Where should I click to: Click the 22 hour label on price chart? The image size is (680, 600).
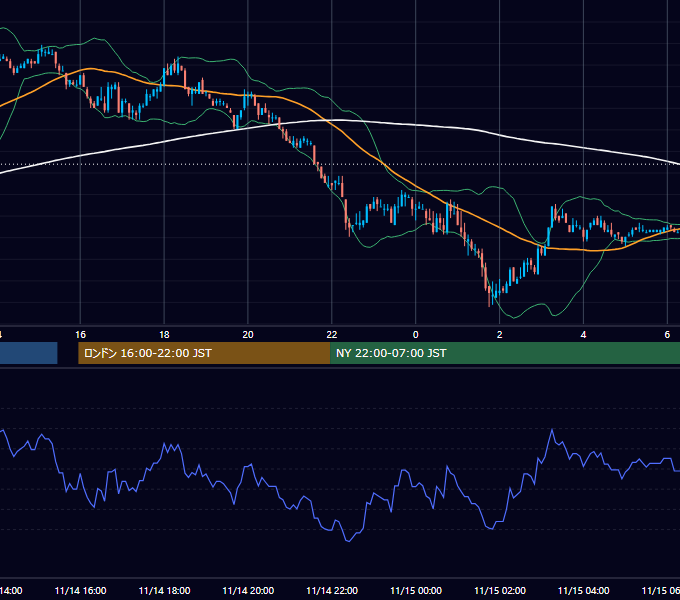(332, 335)
